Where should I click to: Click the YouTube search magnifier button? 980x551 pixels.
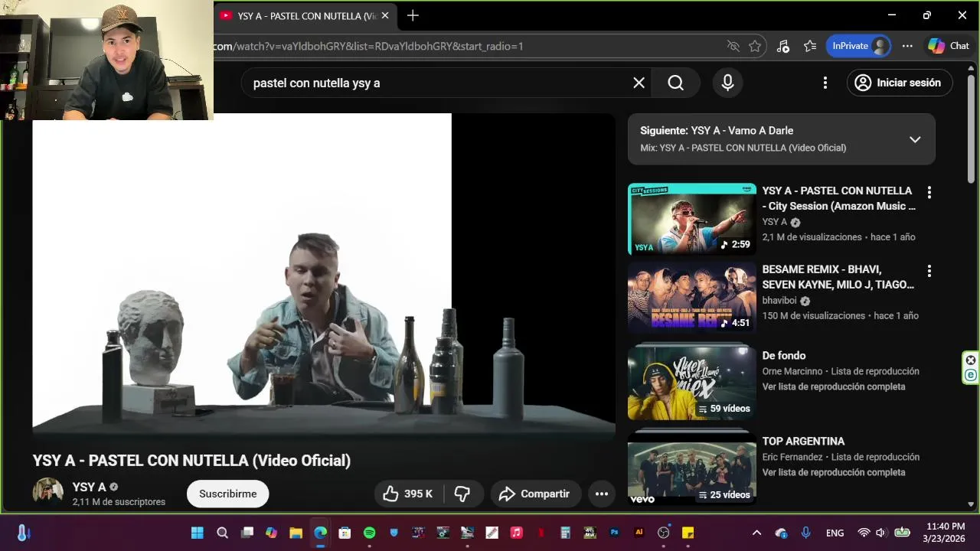pyautogui.click(x=675, y=83)
